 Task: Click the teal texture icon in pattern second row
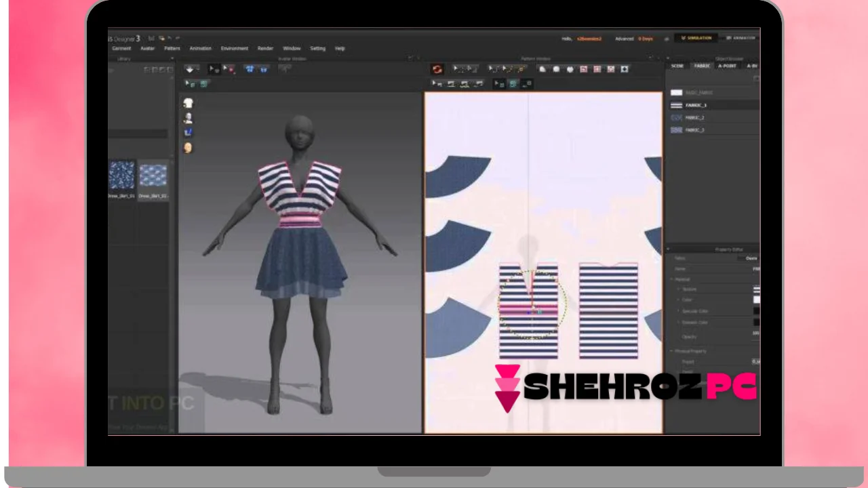(513, 84)
